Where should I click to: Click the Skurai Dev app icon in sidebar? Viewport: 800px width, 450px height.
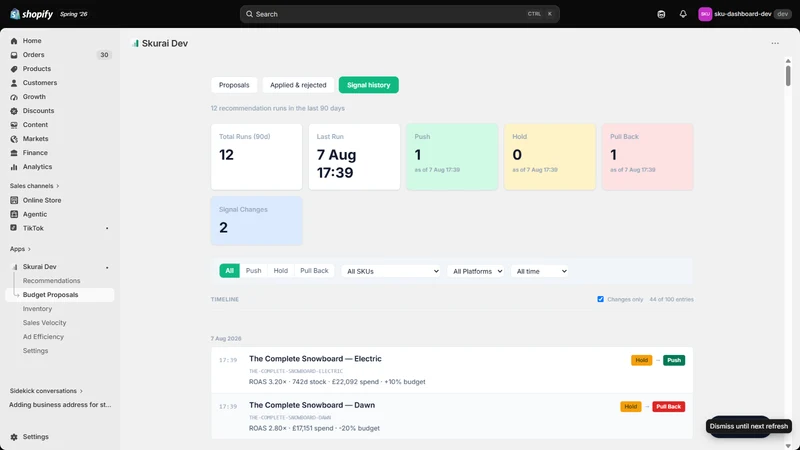pyautogui.click(x=15, y=267)
